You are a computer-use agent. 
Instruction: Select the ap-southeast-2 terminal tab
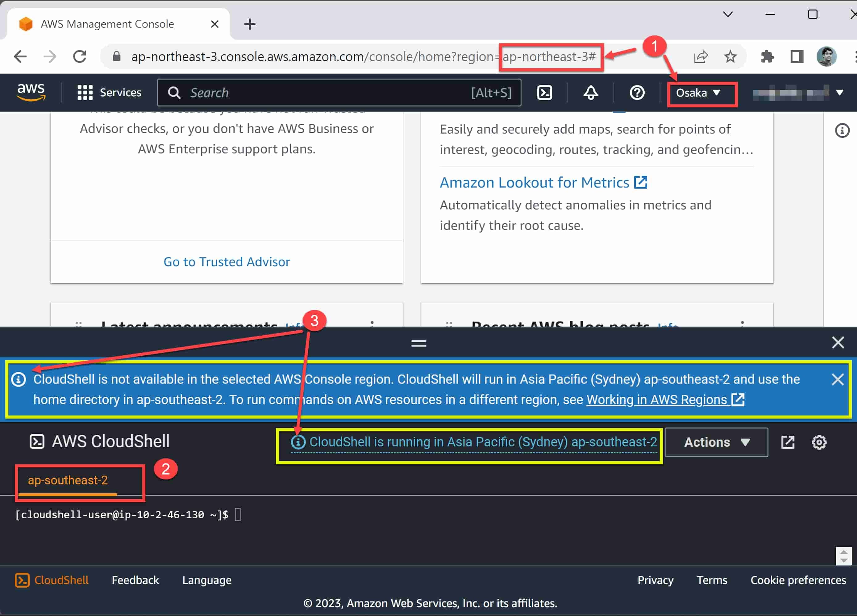tap(68, 481)
